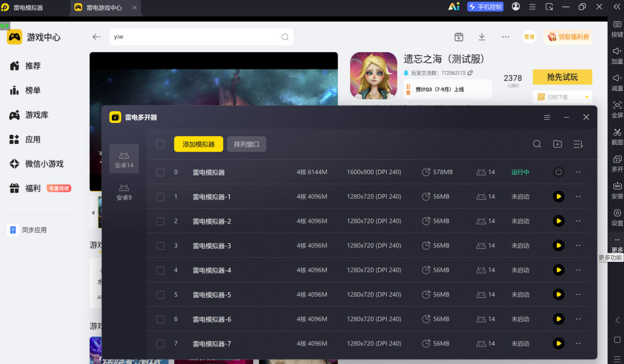Open more options for 雷电模拟器-1
This screenshot has width=624, height=364.
click(x=579, y=197)
